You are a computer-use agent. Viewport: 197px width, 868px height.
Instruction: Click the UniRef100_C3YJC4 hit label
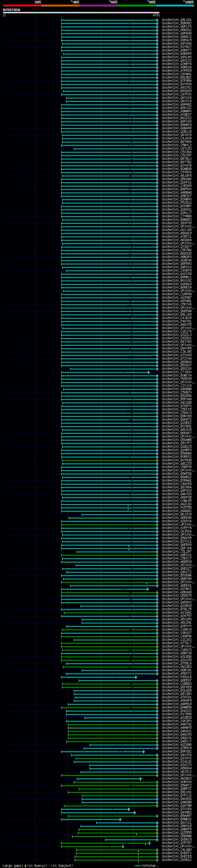[x=177, y=386]
